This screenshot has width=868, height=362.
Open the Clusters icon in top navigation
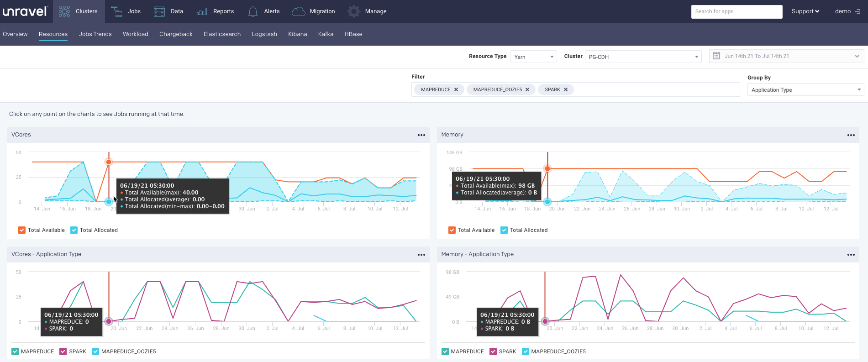click(64, 11)
